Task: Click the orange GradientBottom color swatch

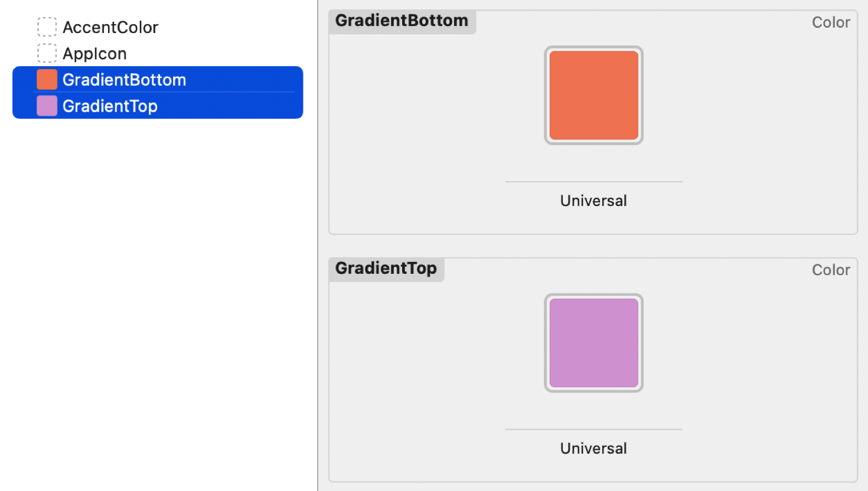Action: tap(593, 95)
